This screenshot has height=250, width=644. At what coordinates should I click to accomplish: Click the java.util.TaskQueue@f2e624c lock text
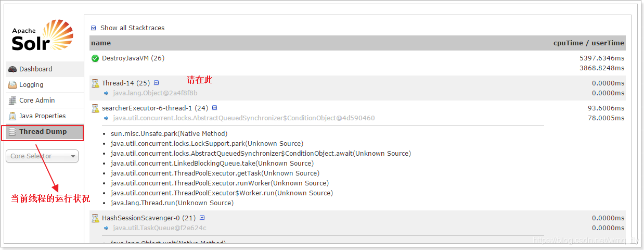tap(159, 228)
